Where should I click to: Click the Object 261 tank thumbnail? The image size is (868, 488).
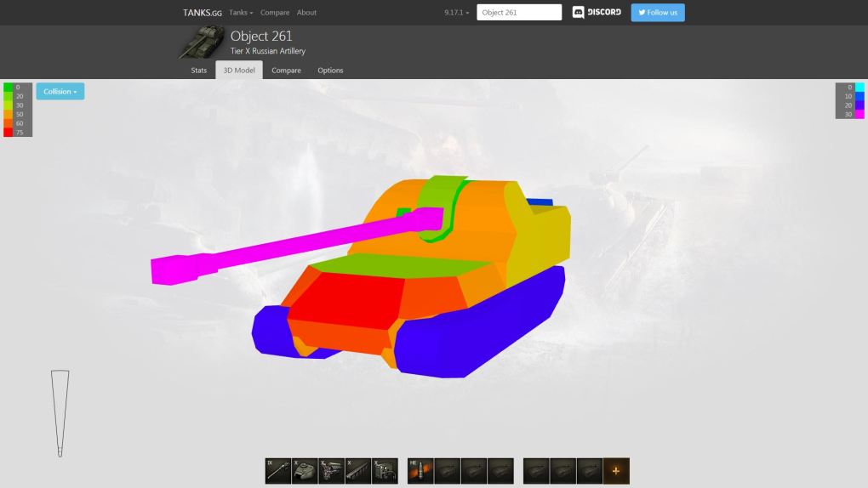coord(201,41)
